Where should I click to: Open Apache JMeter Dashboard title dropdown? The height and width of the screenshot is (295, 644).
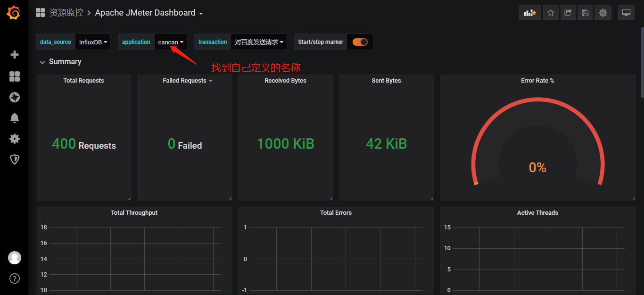click(x=149, y=13)
